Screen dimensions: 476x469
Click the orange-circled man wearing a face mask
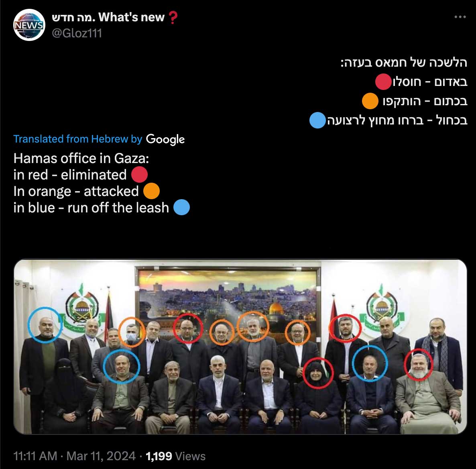pyautogui.click(x=132, y=332)
